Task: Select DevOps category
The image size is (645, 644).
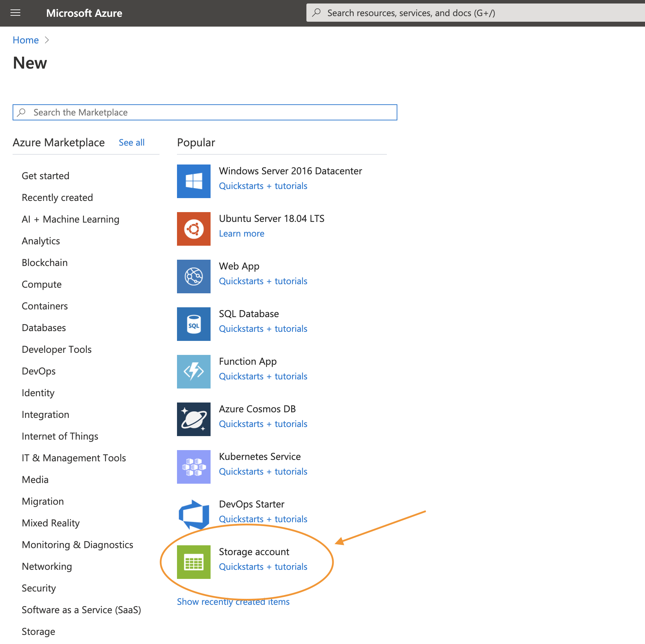Action: click(39, 371)
